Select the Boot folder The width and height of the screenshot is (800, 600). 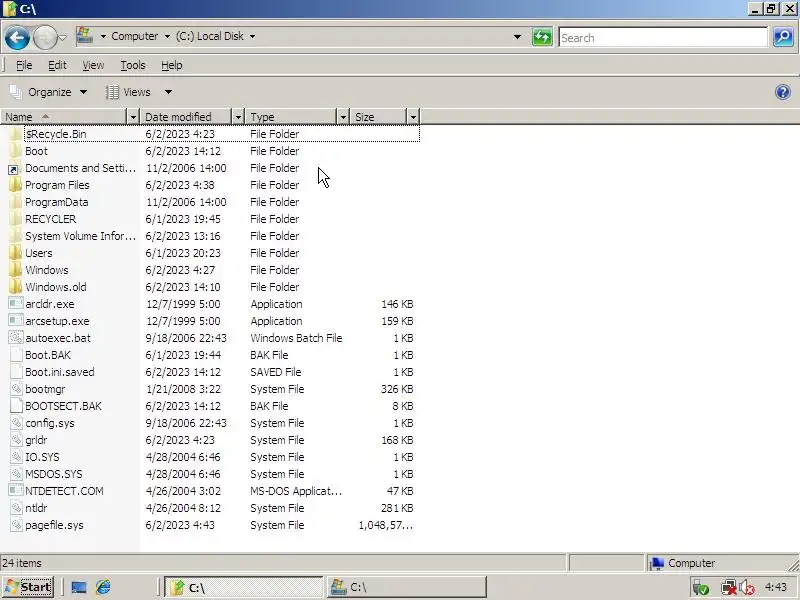point(36,151)
